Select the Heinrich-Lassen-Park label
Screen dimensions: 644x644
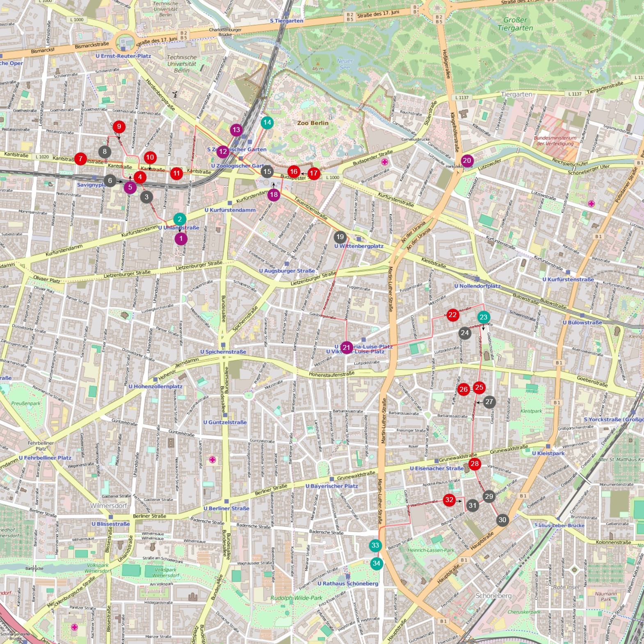tap(431, 550)
